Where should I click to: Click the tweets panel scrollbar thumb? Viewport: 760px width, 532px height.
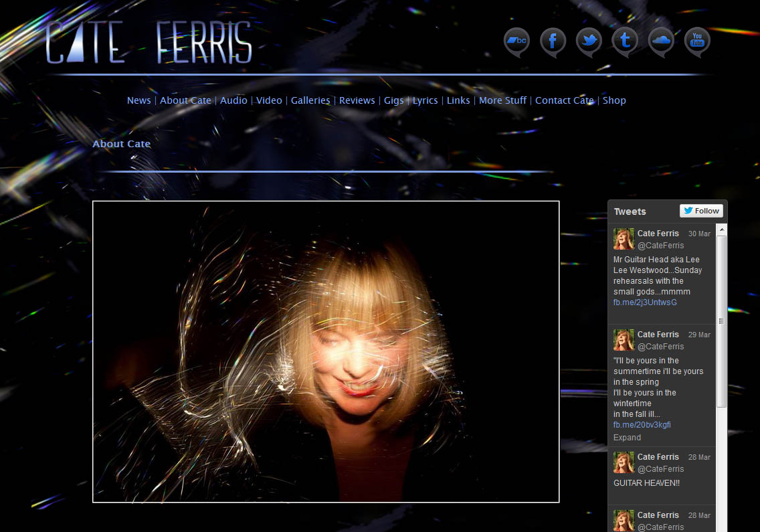721,321
